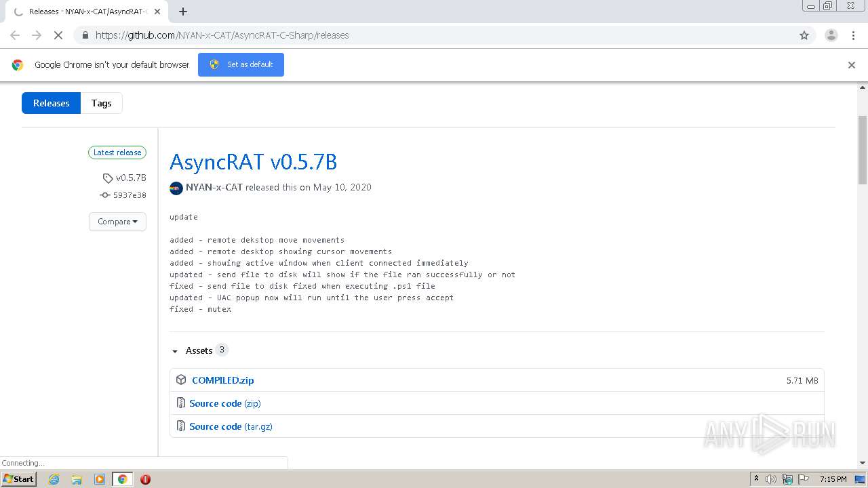Click the page vertical scrollbar thumb
The image size is (868, 488).
pos(863,150)
